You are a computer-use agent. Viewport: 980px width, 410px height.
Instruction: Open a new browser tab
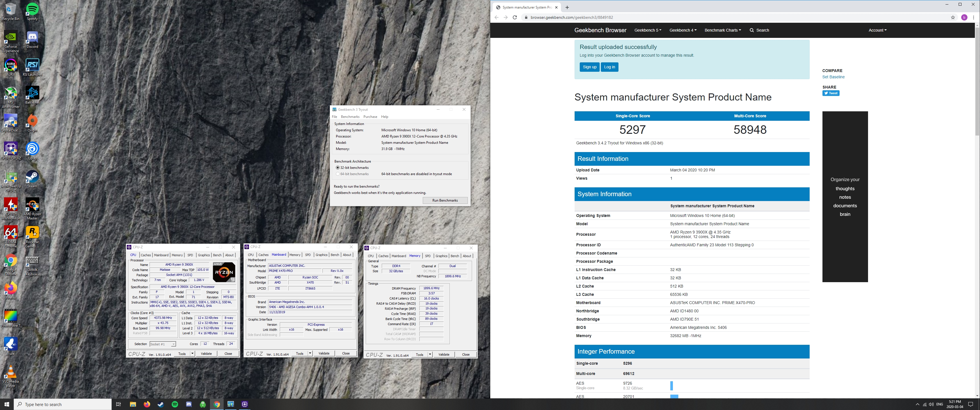tap(567, 7)
